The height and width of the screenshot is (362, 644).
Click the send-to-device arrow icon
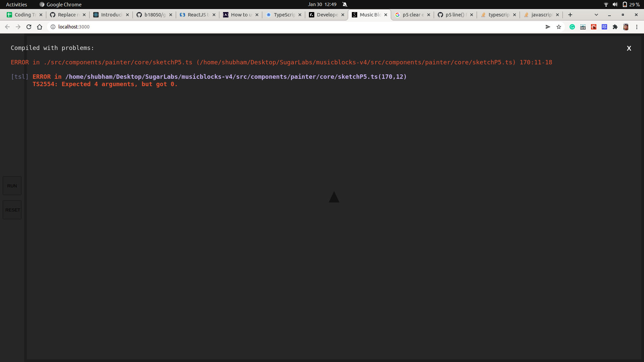pyautogui.click(x=547, y=27)
